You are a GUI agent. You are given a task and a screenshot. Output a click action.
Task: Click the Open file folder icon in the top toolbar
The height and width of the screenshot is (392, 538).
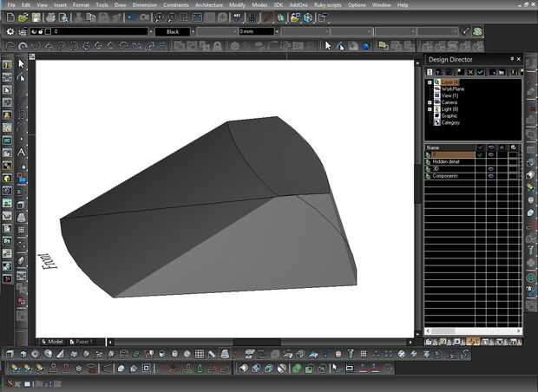tap(23, 17)
